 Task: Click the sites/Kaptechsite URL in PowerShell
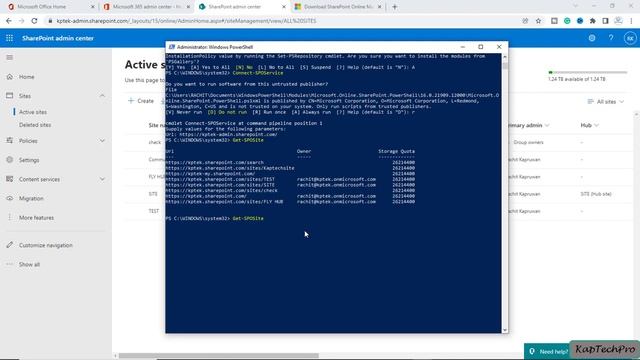point(230,168)
